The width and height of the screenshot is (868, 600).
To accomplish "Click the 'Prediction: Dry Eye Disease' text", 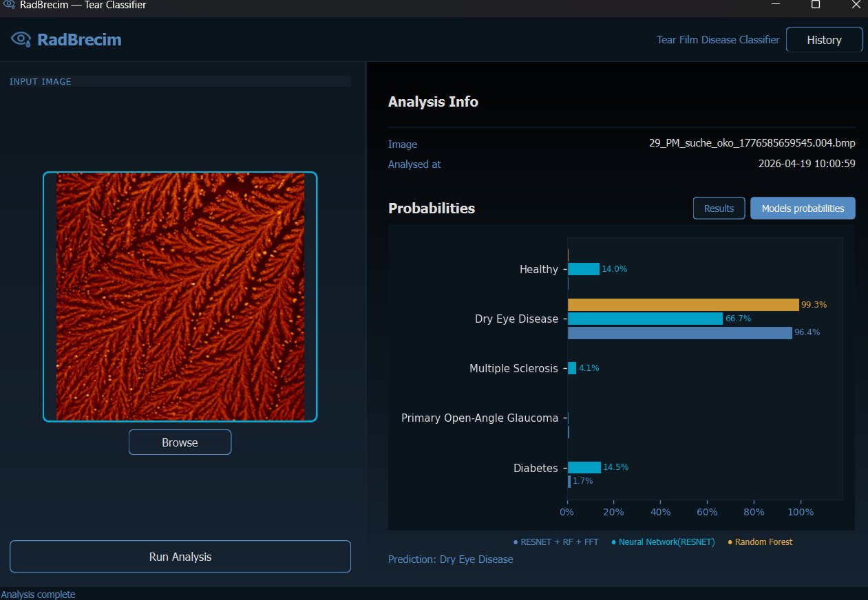I will click(451, 559).
